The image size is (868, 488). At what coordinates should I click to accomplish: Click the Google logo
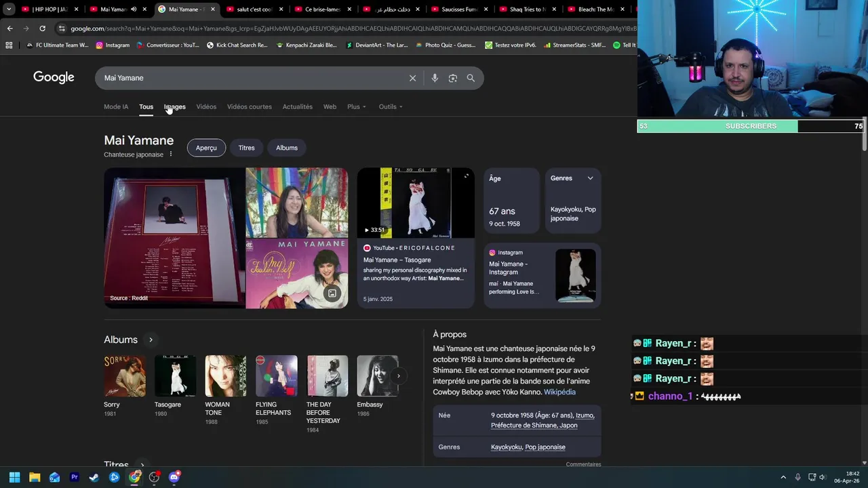[54, 77]
